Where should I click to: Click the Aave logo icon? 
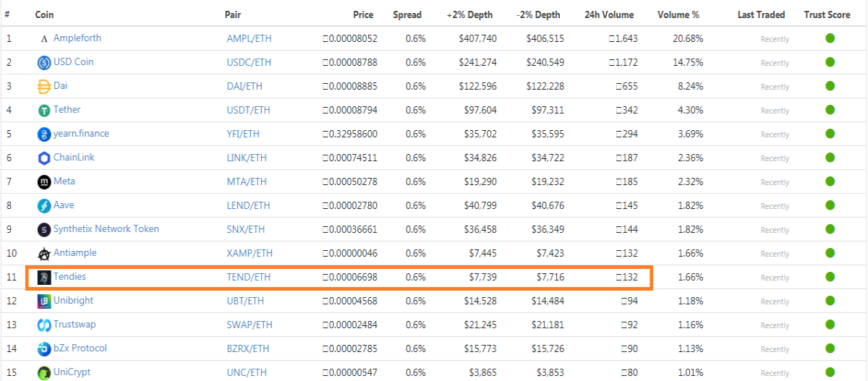[44, 206]
